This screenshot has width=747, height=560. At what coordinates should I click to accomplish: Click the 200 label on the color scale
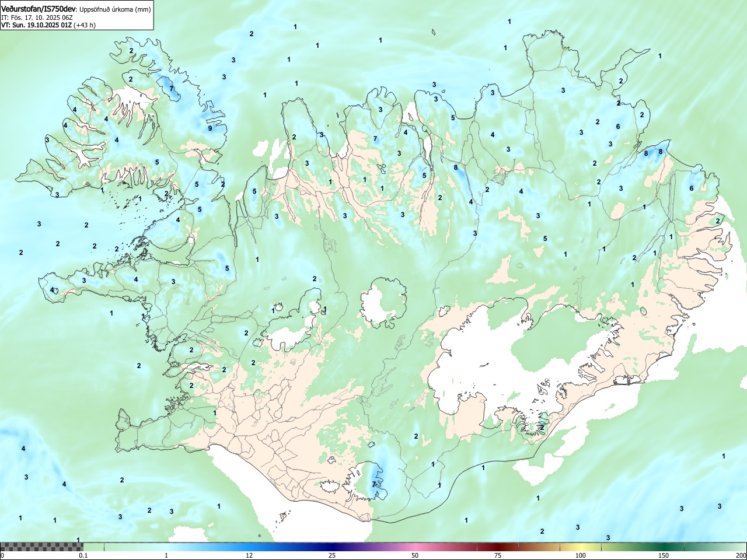pyautogui.click(x=741, y=555)
